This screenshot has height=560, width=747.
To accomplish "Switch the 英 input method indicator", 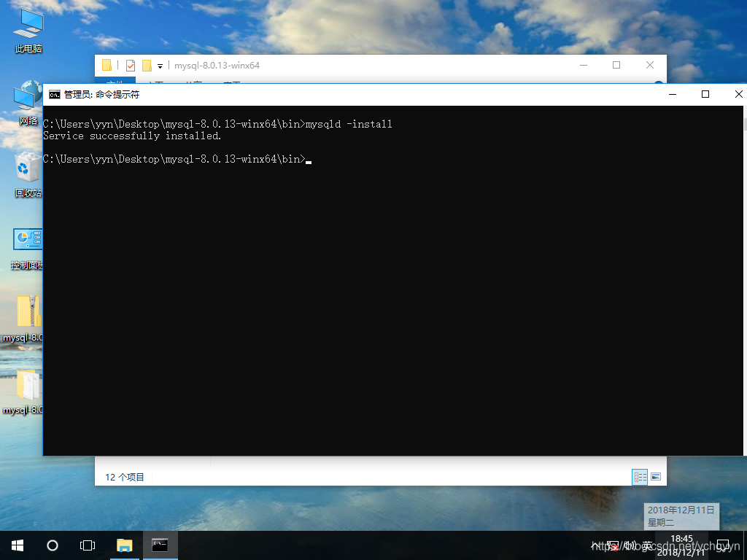I will (x=647, y=545).
